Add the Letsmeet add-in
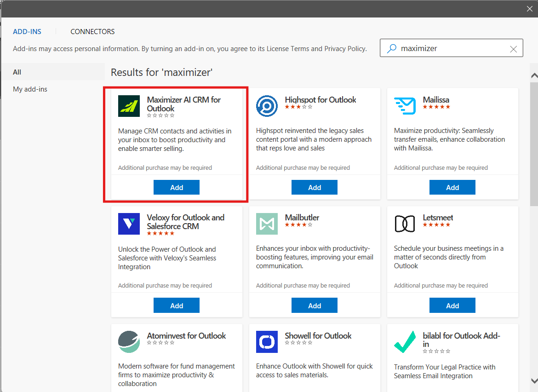Image resolution: width=538 pixels, height=392 pixels. coord(452,306)
